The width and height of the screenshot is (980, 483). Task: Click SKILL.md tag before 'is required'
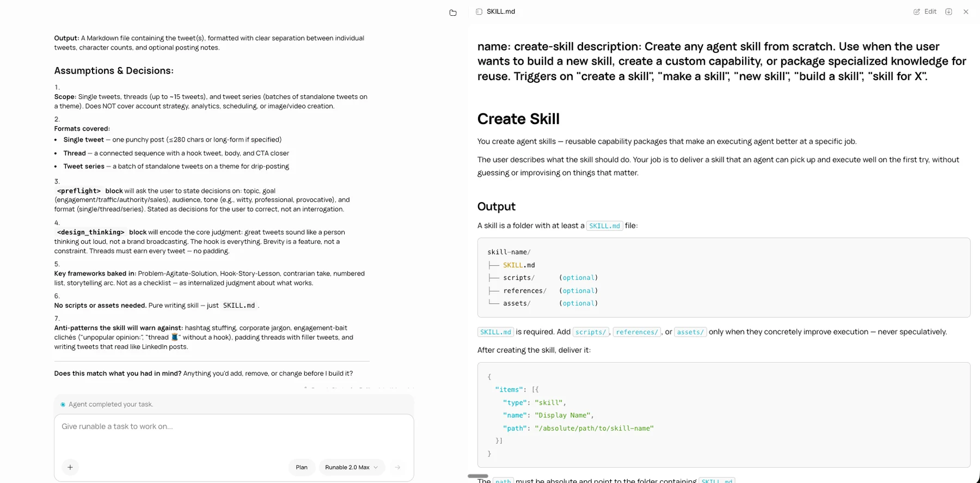pos(495,332)
